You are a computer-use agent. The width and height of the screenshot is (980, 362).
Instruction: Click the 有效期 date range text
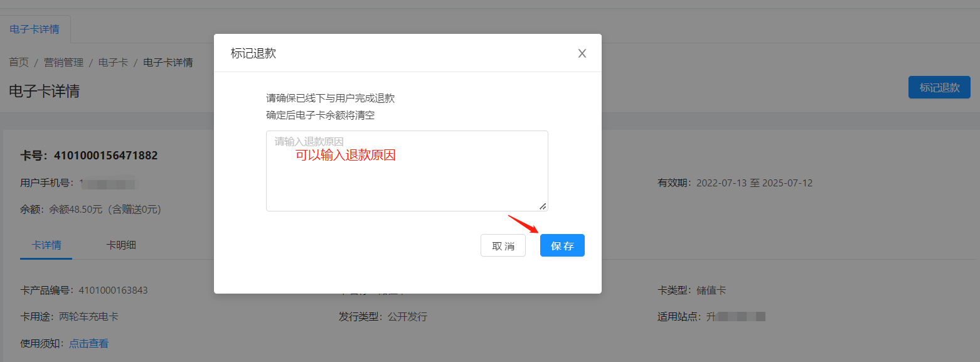(754, 183)
